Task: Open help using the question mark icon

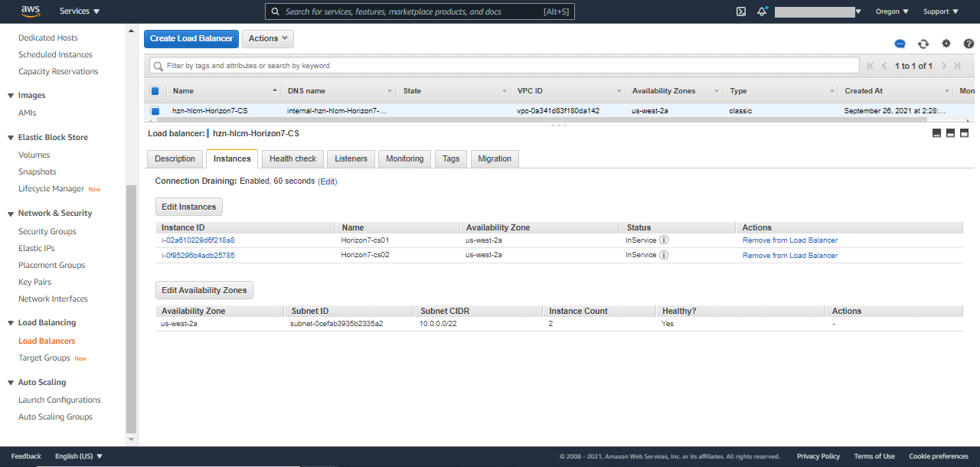Action: [x=968, y=44]
